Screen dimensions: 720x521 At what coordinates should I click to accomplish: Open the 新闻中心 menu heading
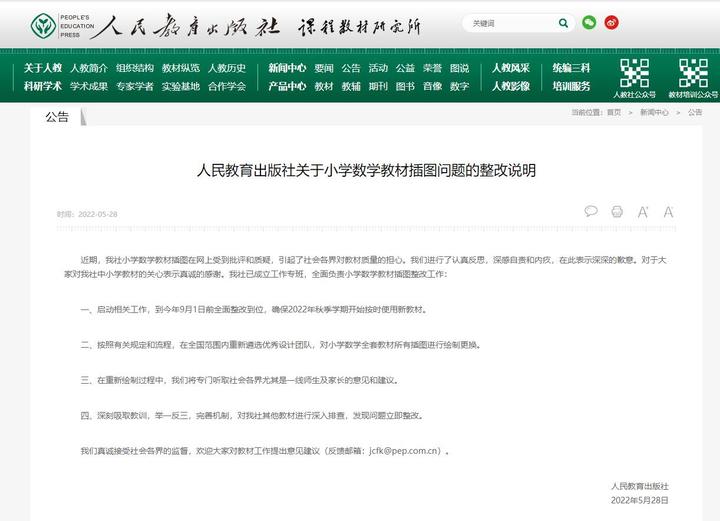click(287, 68)
